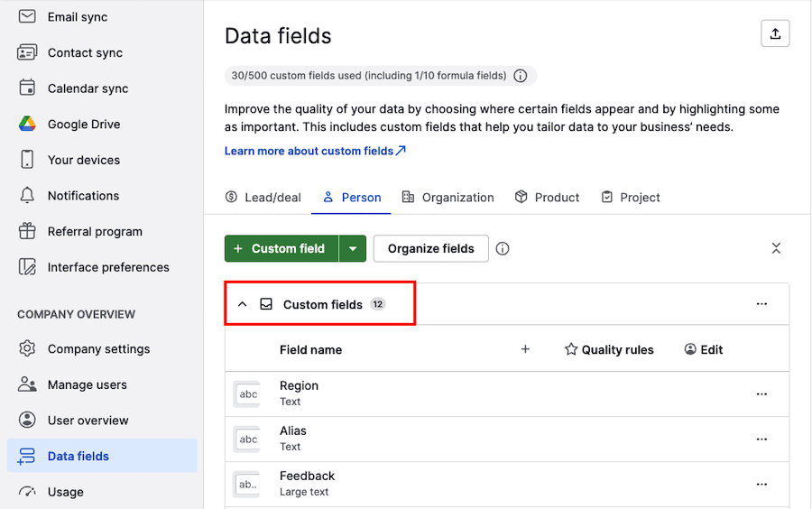This screenshot has width=812, height=509.
Task: Click info icon beside Organize fields button
Action: pyautogui.click(x=503, y=248)
